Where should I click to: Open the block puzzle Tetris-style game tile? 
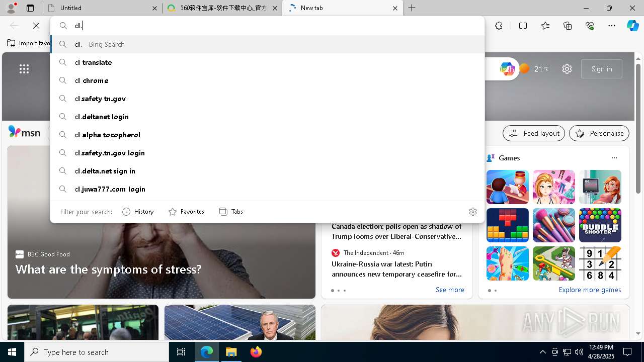tap(507, 225)
